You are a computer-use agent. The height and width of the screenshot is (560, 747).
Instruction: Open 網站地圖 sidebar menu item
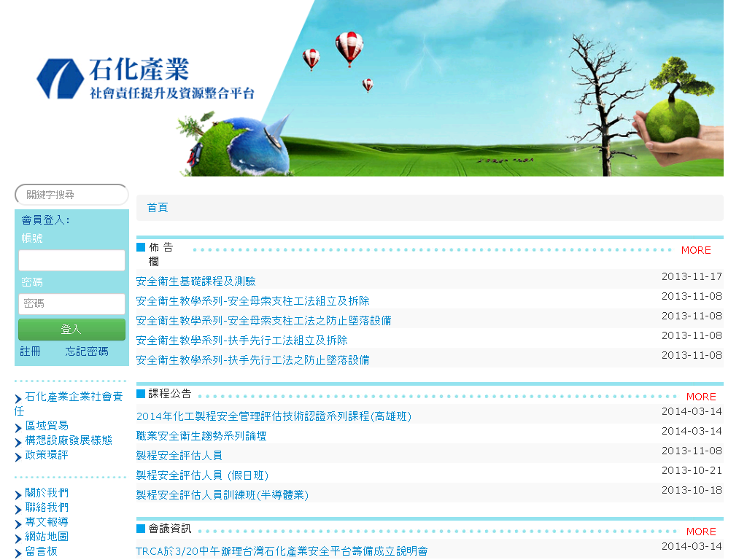pyautogui.click(x=47, y=537)
